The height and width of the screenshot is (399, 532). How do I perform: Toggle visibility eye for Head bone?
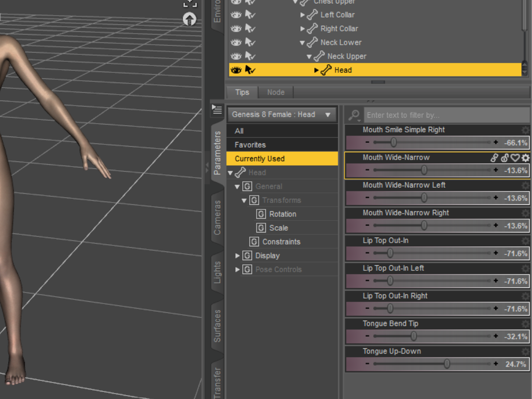236,70
